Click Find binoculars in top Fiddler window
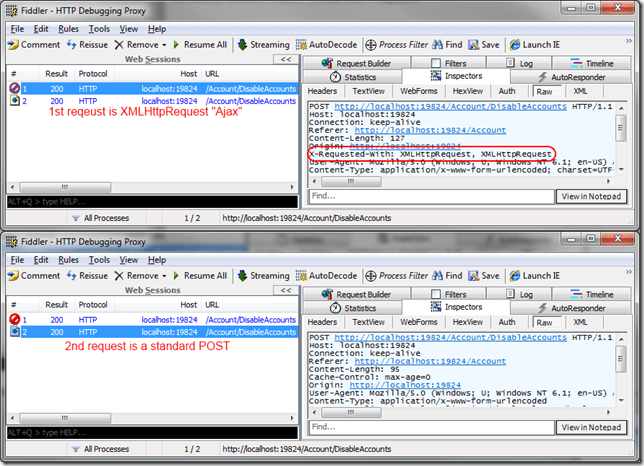The image size is (644, 466). pyautogui.click(x=438, y=45)
